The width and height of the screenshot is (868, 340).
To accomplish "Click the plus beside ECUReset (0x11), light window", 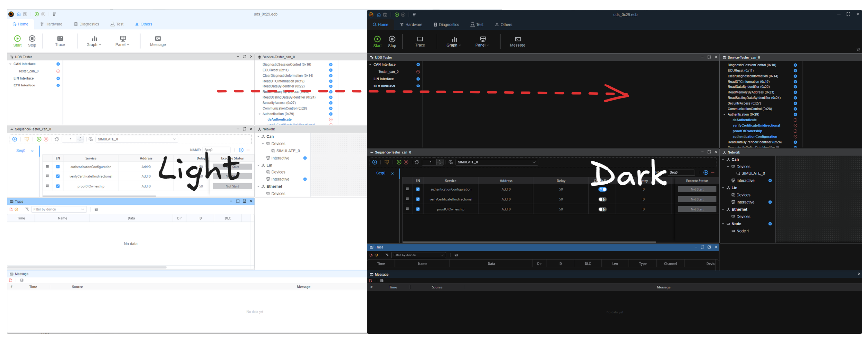I will [331, 70].
